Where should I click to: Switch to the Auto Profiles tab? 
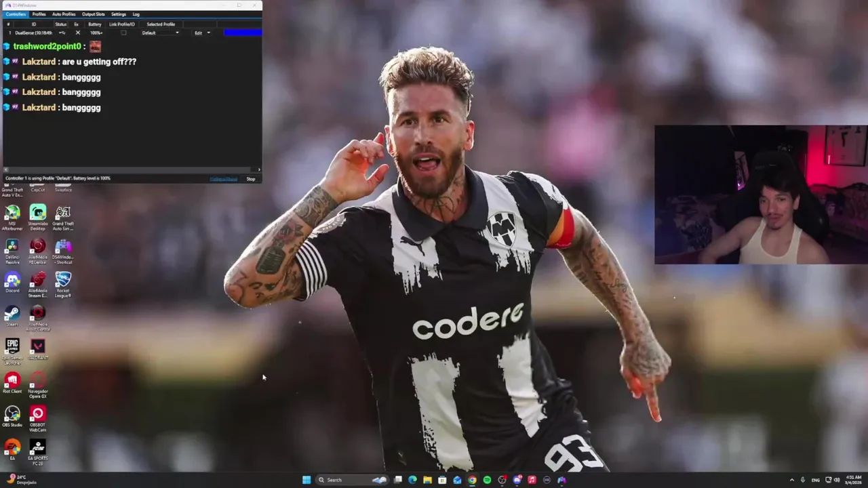[64, 14]
